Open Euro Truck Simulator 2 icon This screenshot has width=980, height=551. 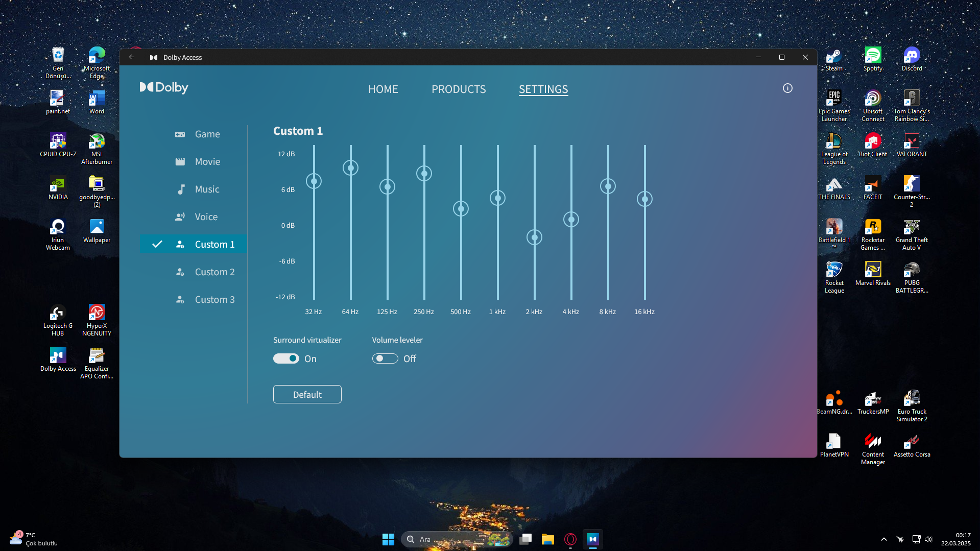[912, 406]
